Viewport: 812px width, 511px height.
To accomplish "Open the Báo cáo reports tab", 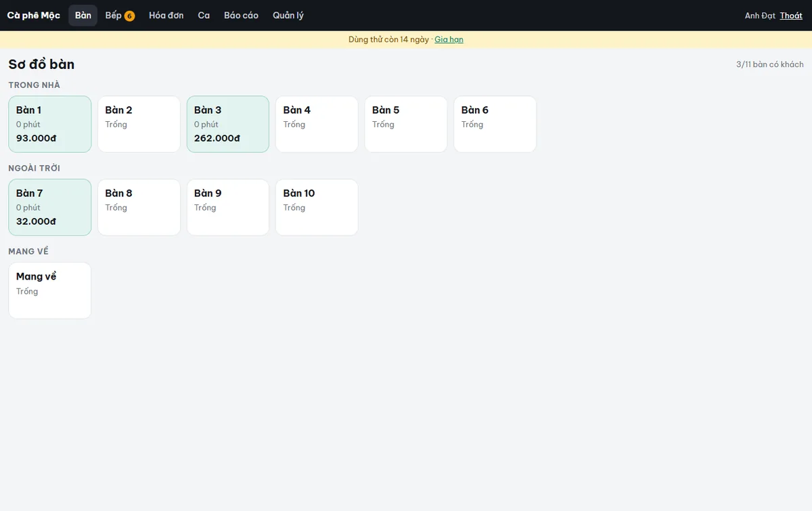I will pyautogui.click(x=241, y=16).
